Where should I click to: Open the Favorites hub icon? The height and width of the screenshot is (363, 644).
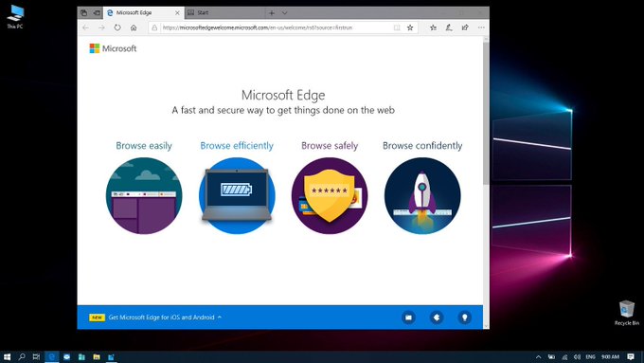pyautogui.click(x=433, y=27)
